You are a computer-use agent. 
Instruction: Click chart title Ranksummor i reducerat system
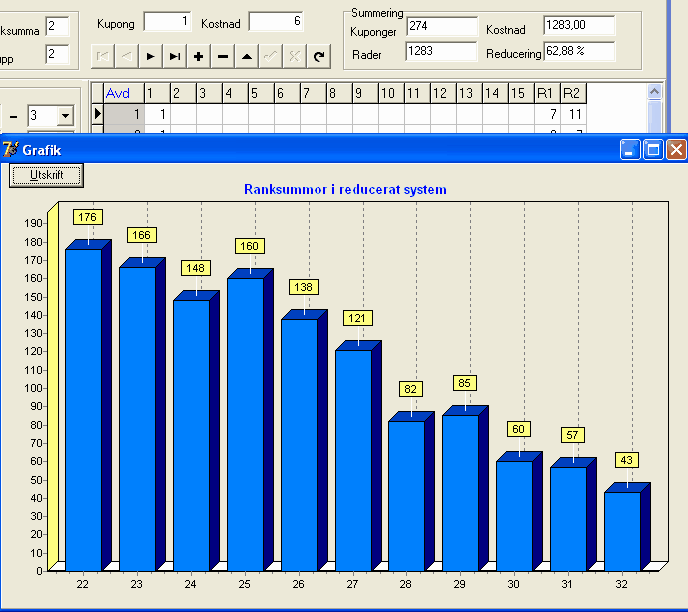point(345,190)
